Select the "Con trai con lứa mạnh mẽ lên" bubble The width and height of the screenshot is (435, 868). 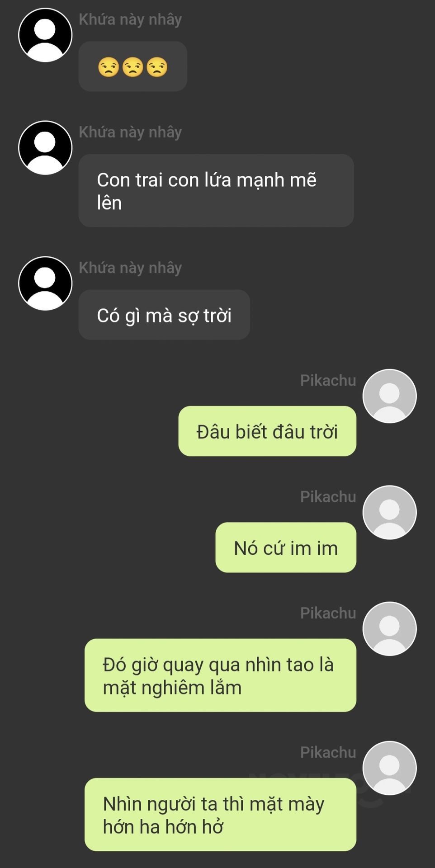(216, 190)
